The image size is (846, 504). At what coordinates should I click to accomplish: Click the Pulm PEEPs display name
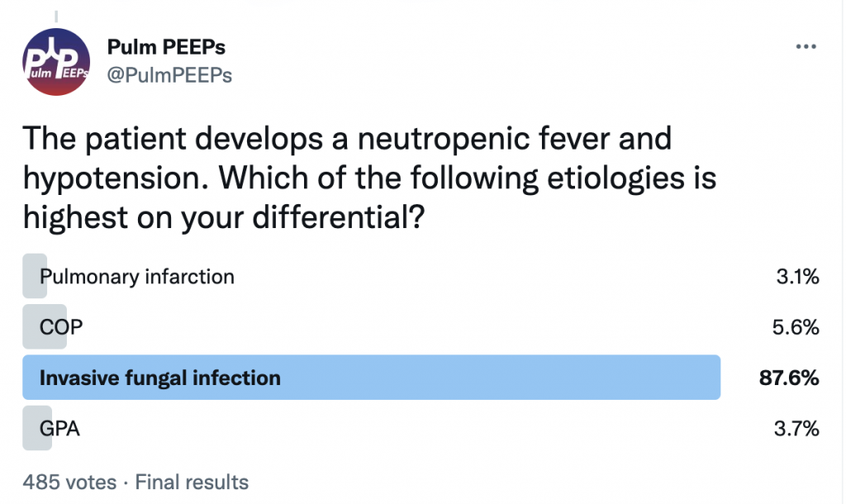166,47
